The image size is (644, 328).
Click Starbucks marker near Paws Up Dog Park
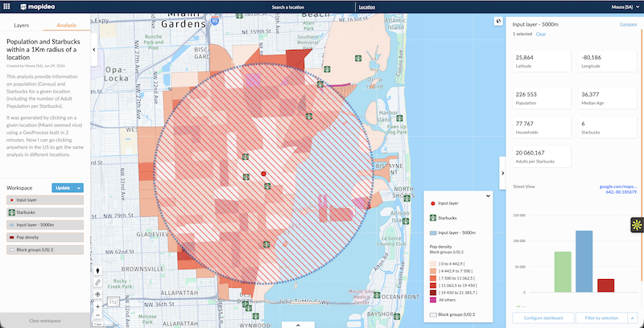pyautogui.click(x=398, y=118)
